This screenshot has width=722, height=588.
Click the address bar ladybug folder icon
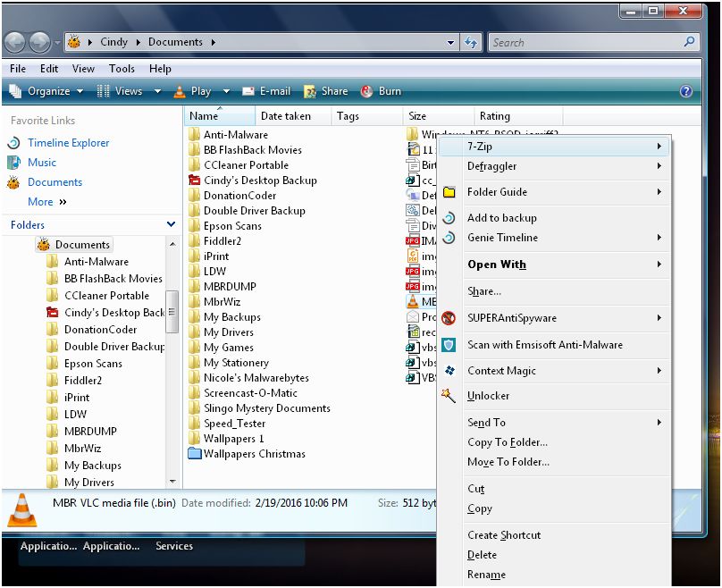[x=74, y=42]
